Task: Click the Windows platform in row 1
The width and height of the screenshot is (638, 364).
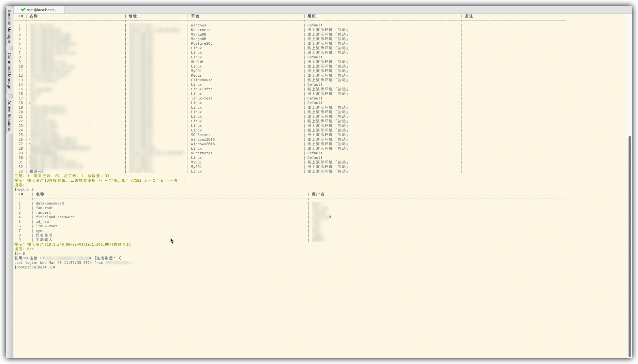Action: (x=198, y=25)
